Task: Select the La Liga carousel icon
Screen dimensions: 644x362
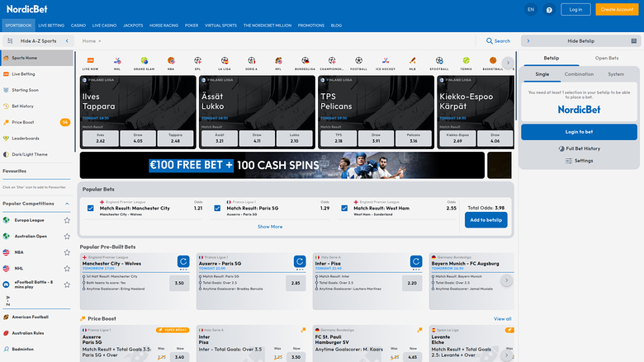Action: [x=225, y=63]
